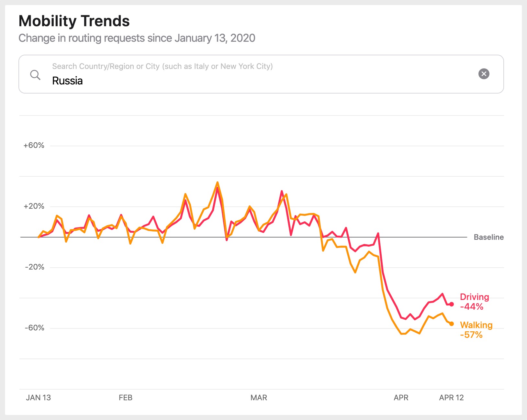
Task: Select the Walking -57% label
Action: pyautogui.click(x=476, y=330)
